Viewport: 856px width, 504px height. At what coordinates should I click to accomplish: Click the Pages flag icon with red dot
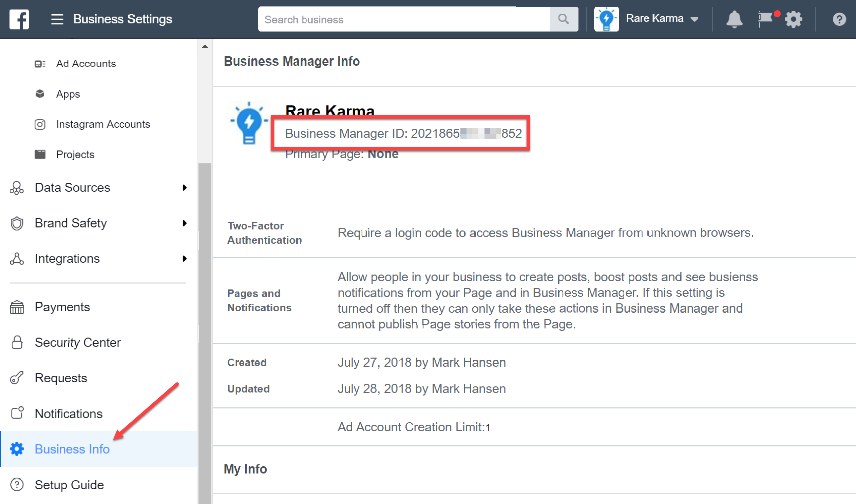coord(765,19)
